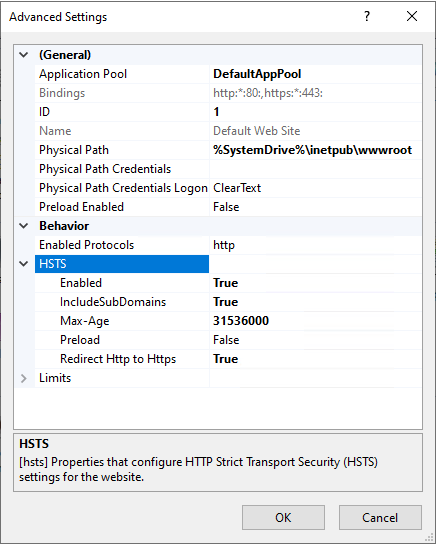Click the Cancel button
Viewport: 436px width, 544px height.
380,518
